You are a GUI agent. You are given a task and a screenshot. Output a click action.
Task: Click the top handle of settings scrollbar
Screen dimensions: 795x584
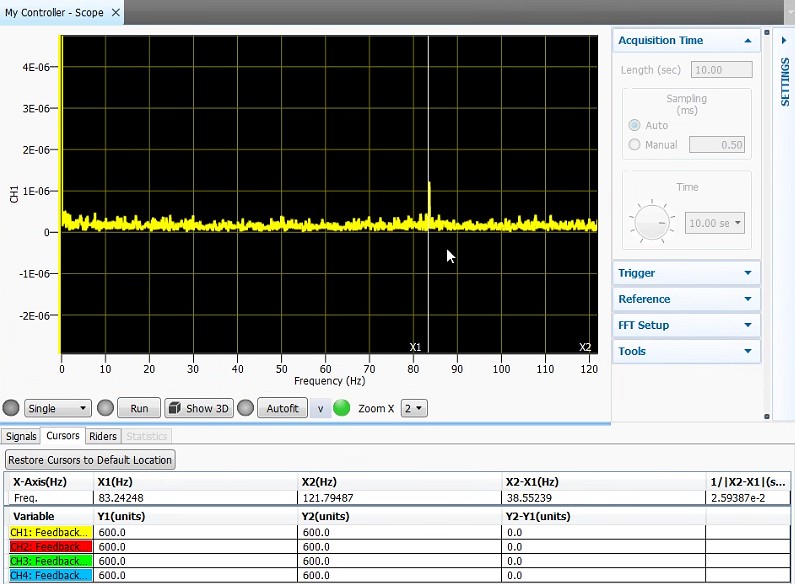tap(767, 32)
